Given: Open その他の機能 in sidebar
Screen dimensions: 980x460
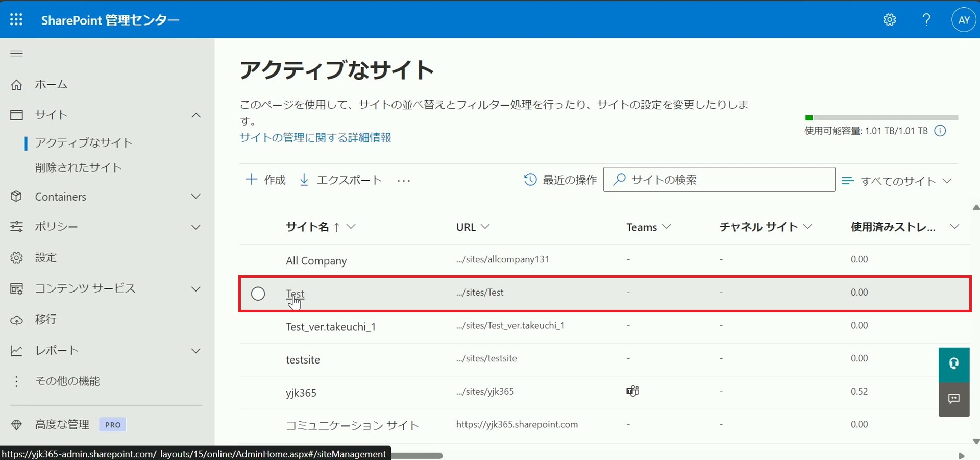Looking at the screenshot, I should click(x=67, y=381).
